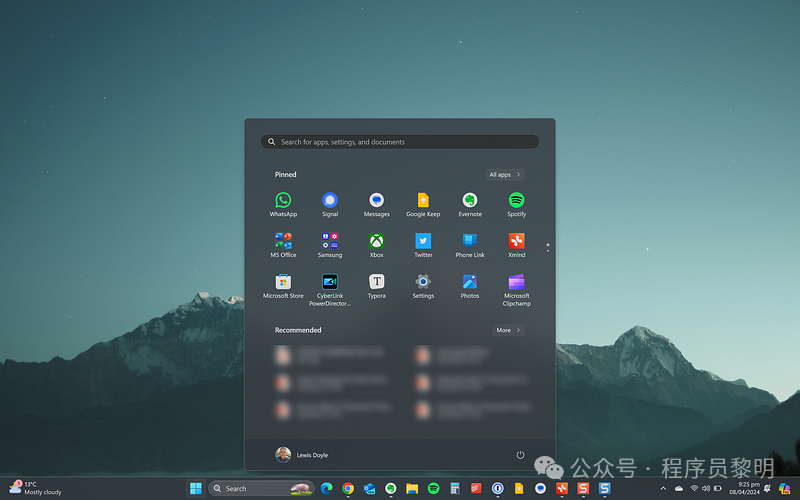
Task: Open the clock and date 9:25 pm
Action: [744, 488]
